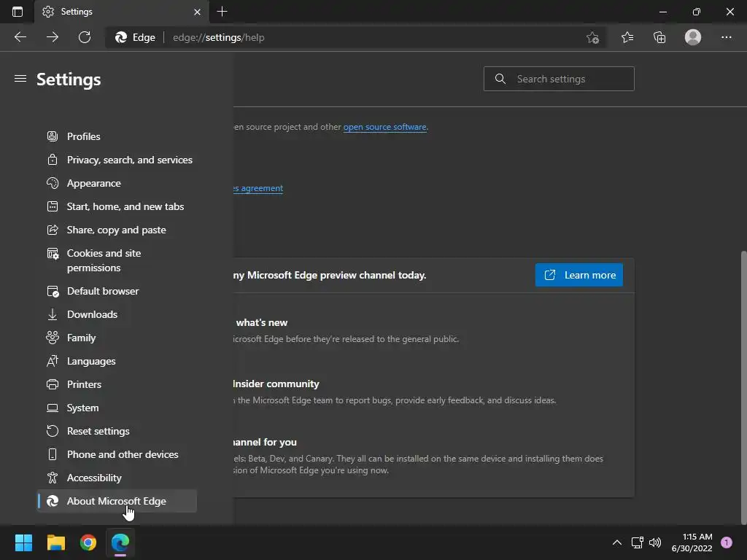747x560 pixels.
Task: Open Cookies and site permissions section
Action: click(x=117, y=260)
